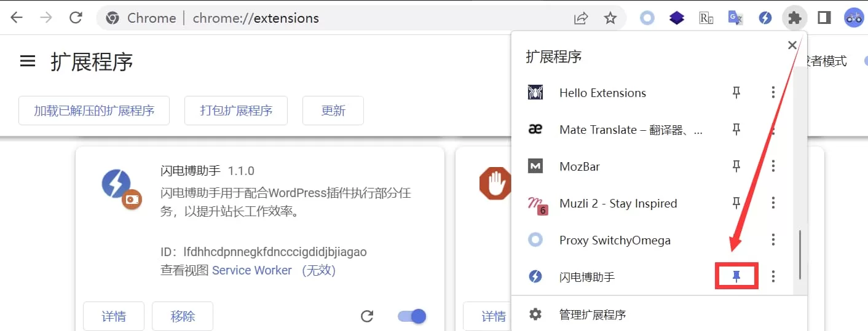Click 移除 to remove 闪电博助手
This screenshot has height=331, width=868.
(x=183, y=316)
